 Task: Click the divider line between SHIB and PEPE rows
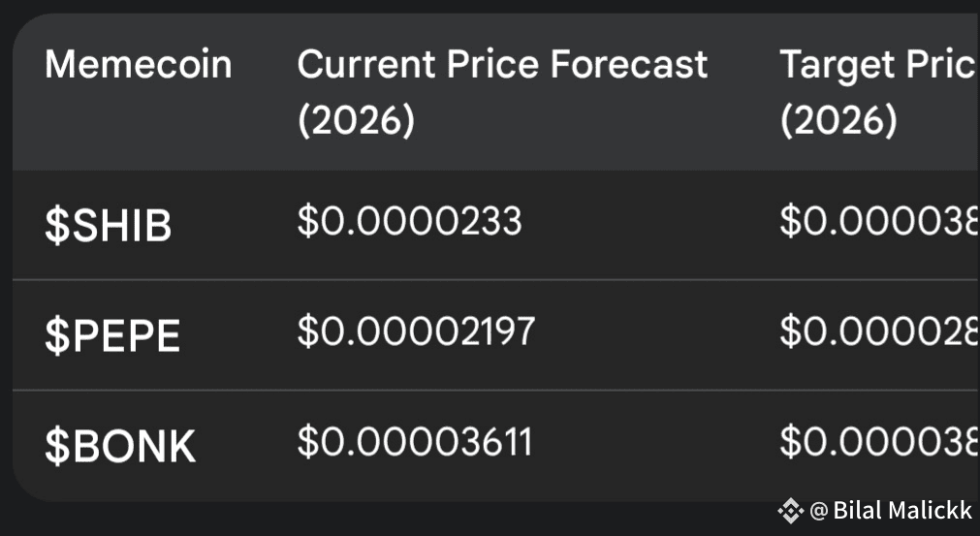tap(496, 280)
